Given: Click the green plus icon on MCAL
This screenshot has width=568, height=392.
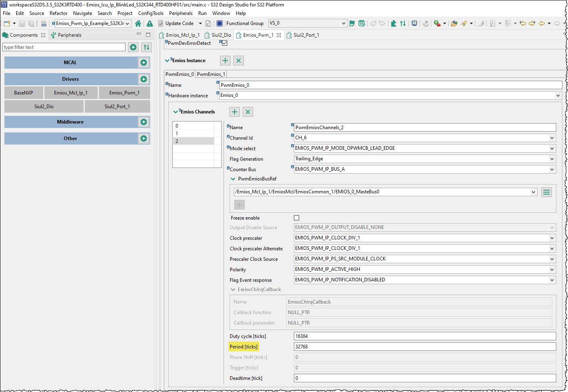Looking at the screenshot, I should (144, 63).
